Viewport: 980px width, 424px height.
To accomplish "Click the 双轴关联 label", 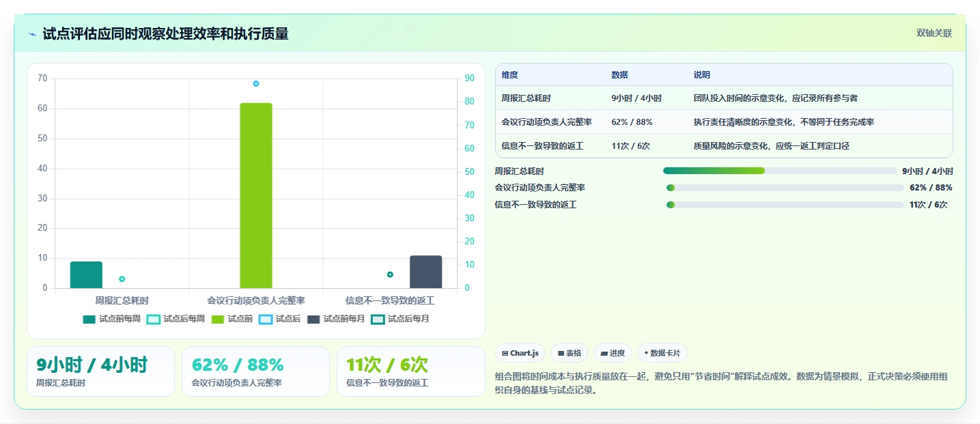I will [934, 33].
